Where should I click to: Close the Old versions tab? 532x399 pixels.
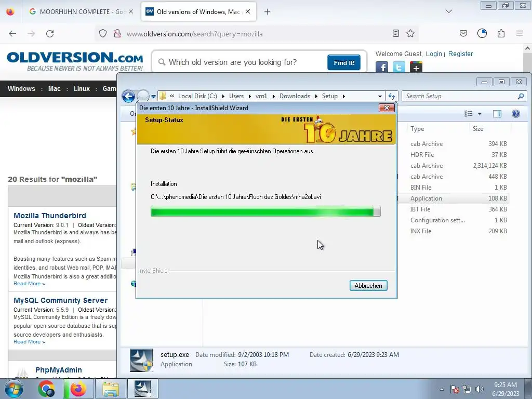point(248,11)
